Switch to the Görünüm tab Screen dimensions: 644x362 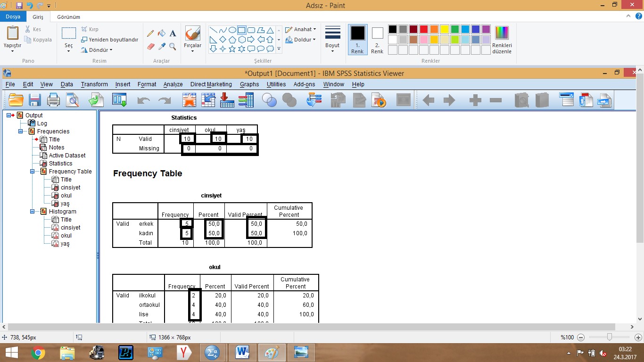click(x=68, y=16)
